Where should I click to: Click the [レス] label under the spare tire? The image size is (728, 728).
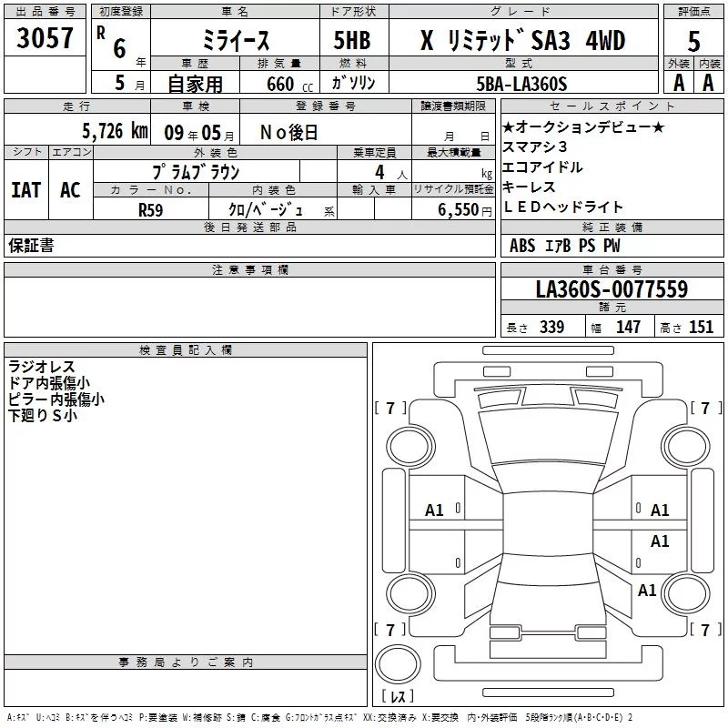(398, 697)
